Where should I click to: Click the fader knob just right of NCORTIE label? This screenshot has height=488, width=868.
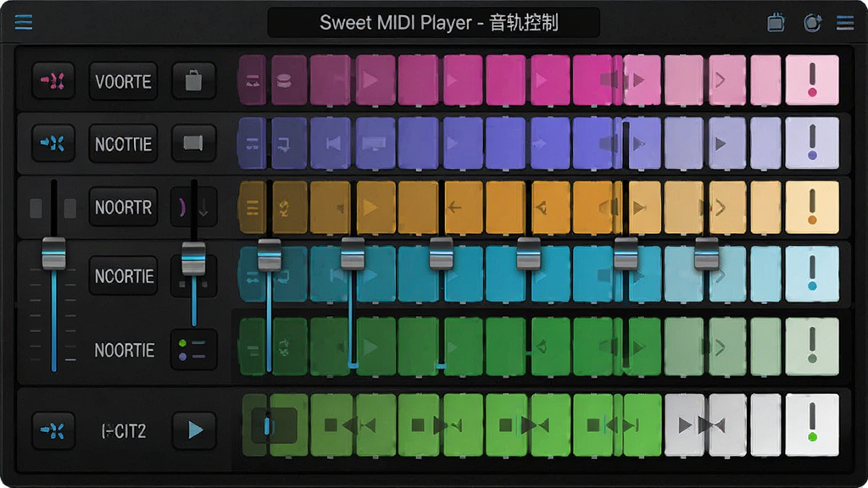click(194, 258)
